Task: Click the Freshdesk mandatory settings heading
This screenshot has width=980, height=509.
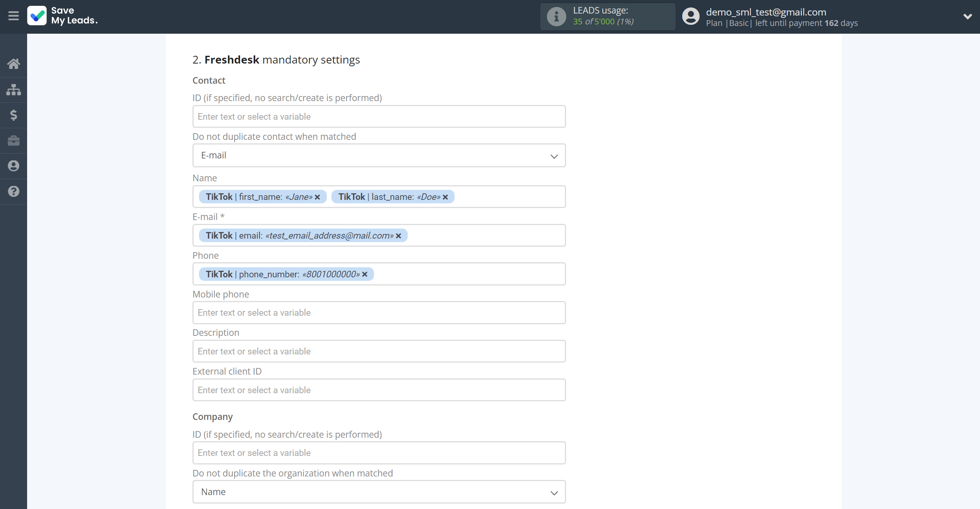Action: coord(276,60)
